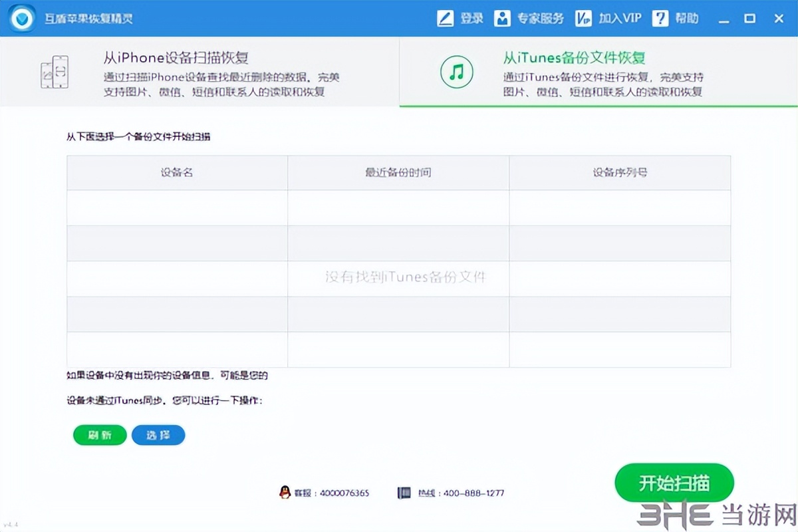Viewport: 798px width, 532px height.
Task: Click the blue 选择 button
Action: point(158,436)
